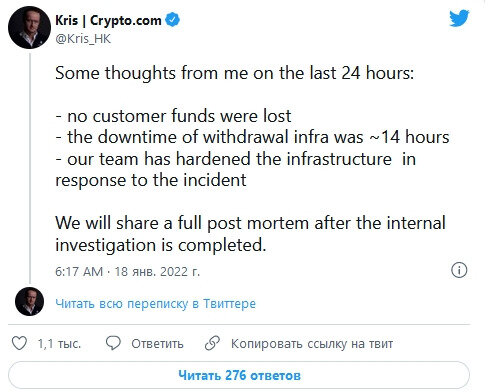Click the chain link copy icon
This screenshot has height=392, width=491.
tap(212, 343)
